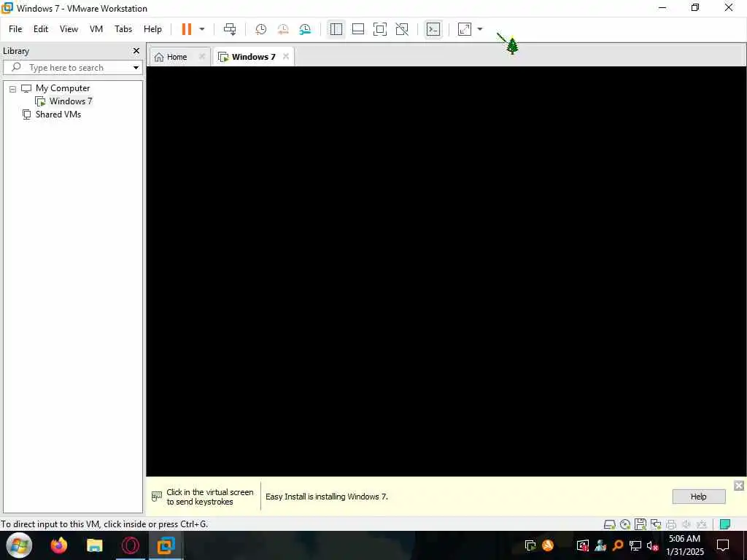747x560 pixels.
Task: Select My Computer in the library tree
Action: coord(63,88)
